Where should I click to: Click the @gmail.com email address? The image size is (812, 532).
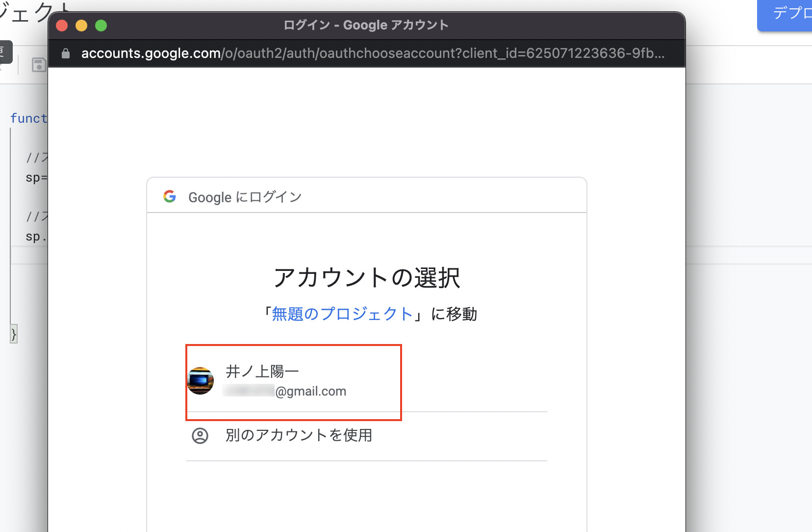point(310,391)
